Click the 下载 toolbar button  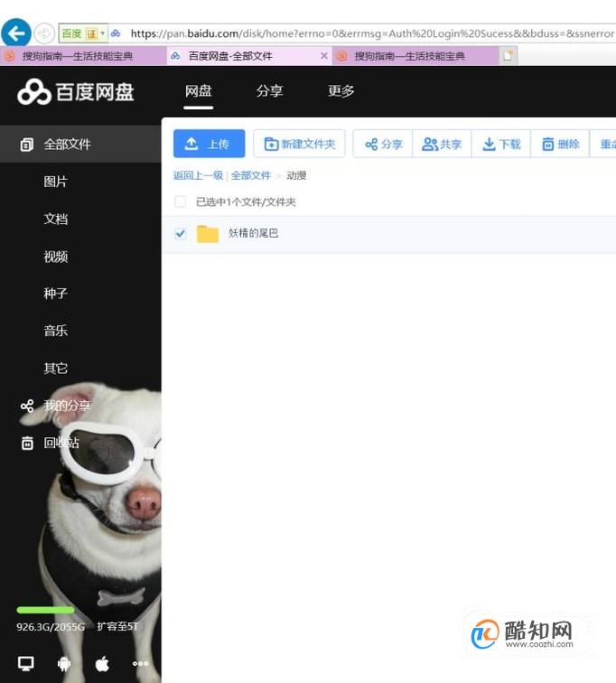(501, 145)
